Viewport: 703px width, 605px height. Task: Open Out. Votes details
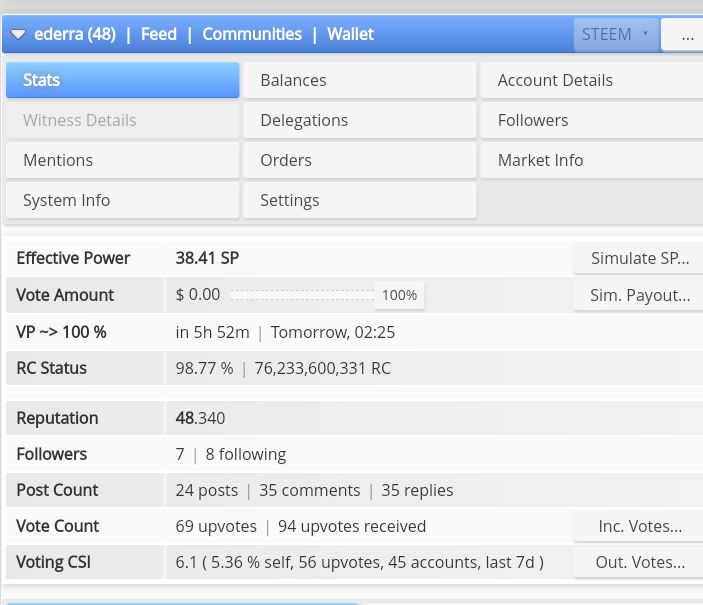(638, 562)
